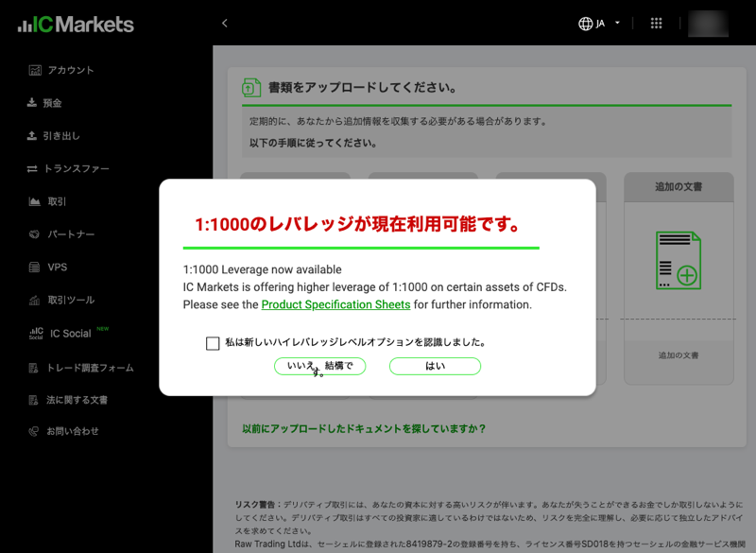The height and width of the screenshot is (553, 756).
Task: Click the JA language label
Action: coord(600,24)
